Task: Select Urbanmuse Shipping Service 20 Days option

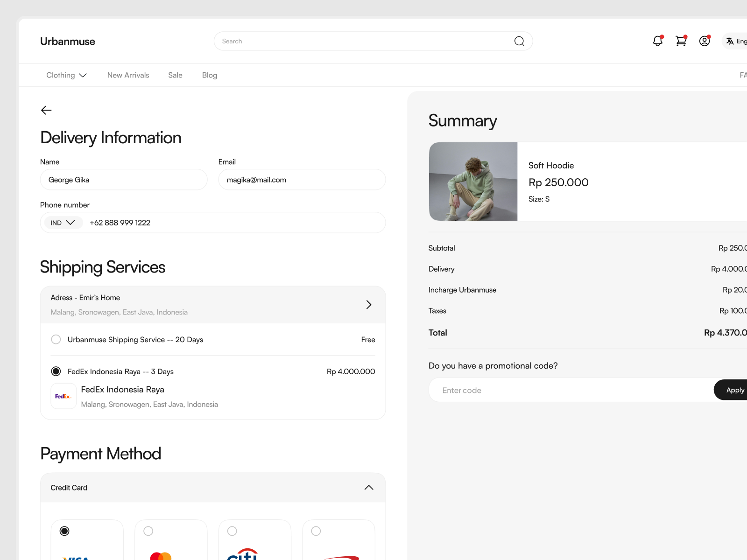Action: coord(56,339)
